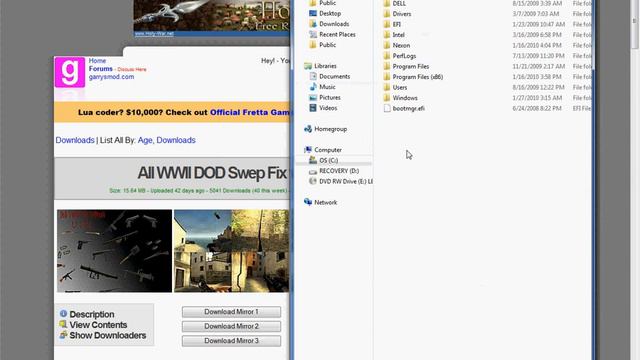The image size is (640, 360).
Task: Open the Music library icon
Action: pos(313,87)
